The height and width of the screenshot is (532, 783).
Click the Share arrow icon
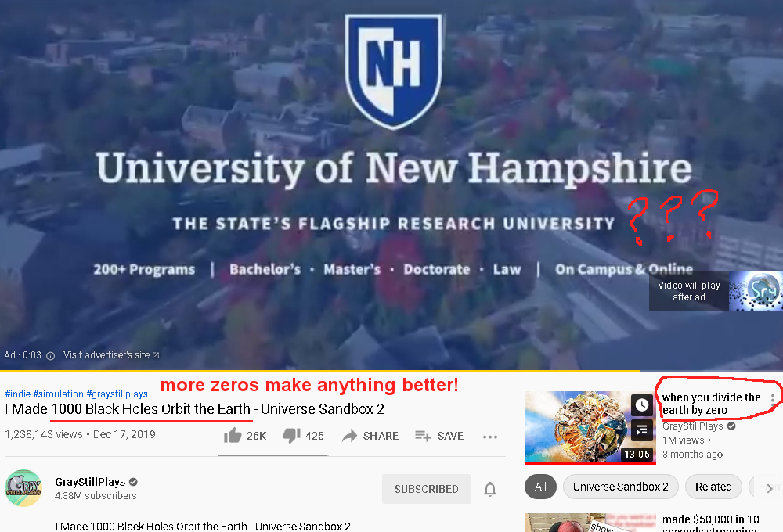click(349, 436)
